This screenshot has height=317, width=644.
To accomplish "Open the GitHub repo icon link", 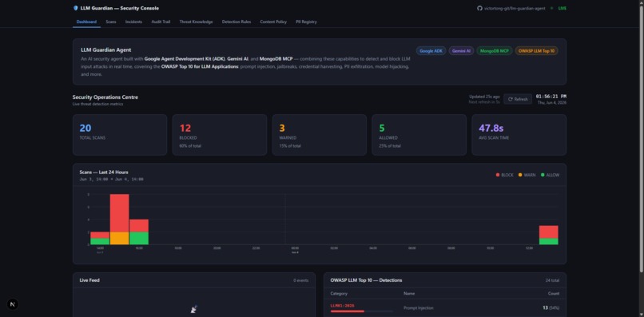I will (x=479, y=8).
